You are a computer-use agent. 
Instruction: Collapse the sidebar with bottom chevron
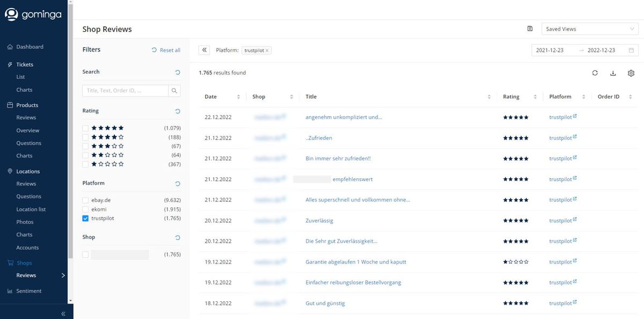click(x=63, y=314)
